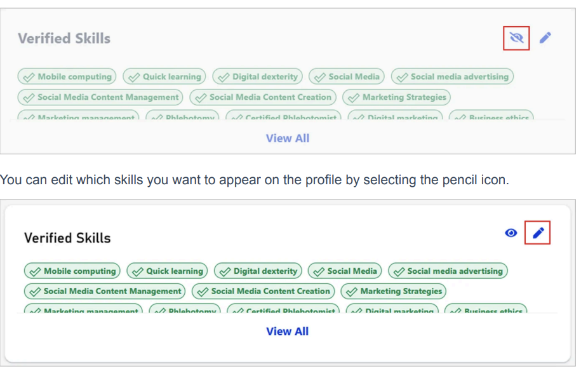
Task: Select Social media advertising tag in top card
Action: pos(452,77)
